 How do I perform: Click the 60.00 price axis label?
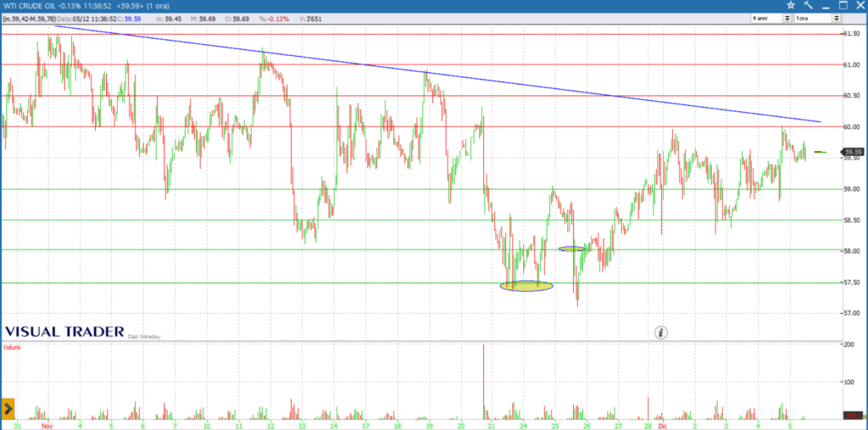pyautogui.click(x=851, y=127)
